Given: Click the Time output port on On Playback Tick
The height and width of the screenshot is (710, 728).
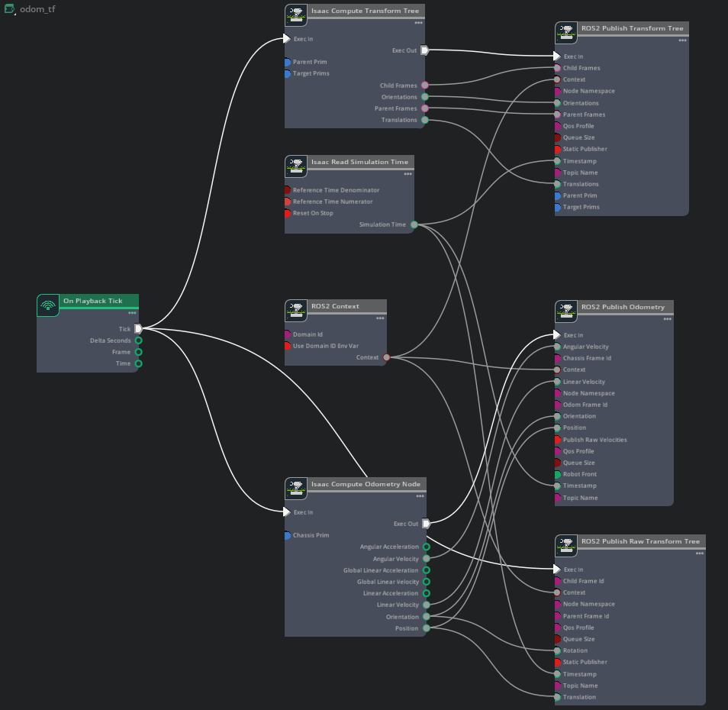Looking at the screenshot, I should pos(138,363).
